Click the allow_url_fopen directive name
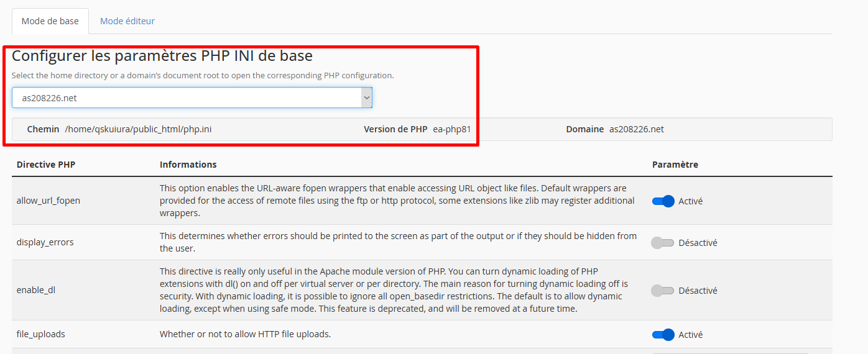This screenshot has height=354, width=868. tap(48, 201)
